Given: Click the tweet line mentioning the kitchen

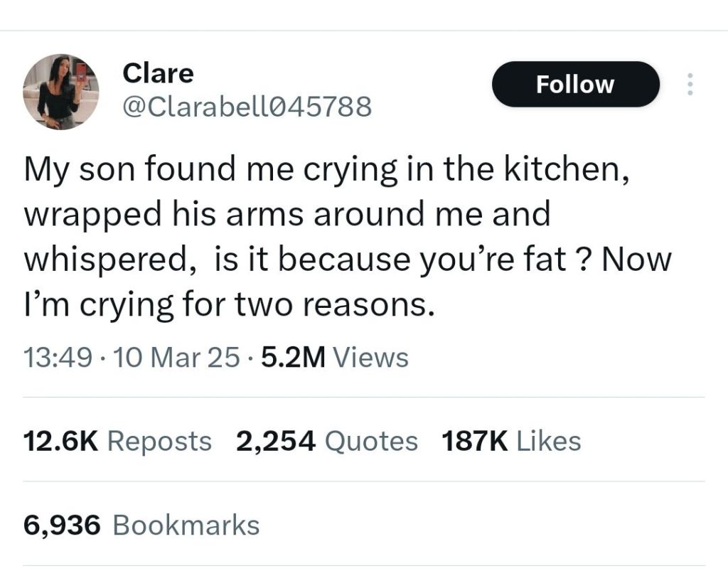Looking at the screenshot, I should [326, 169].
